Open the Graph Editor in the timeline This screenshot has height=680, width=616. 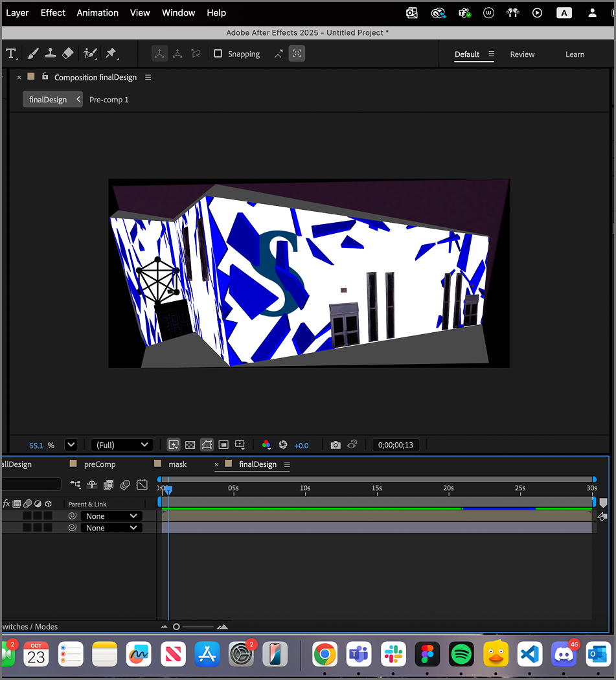(x=142, y=484)
